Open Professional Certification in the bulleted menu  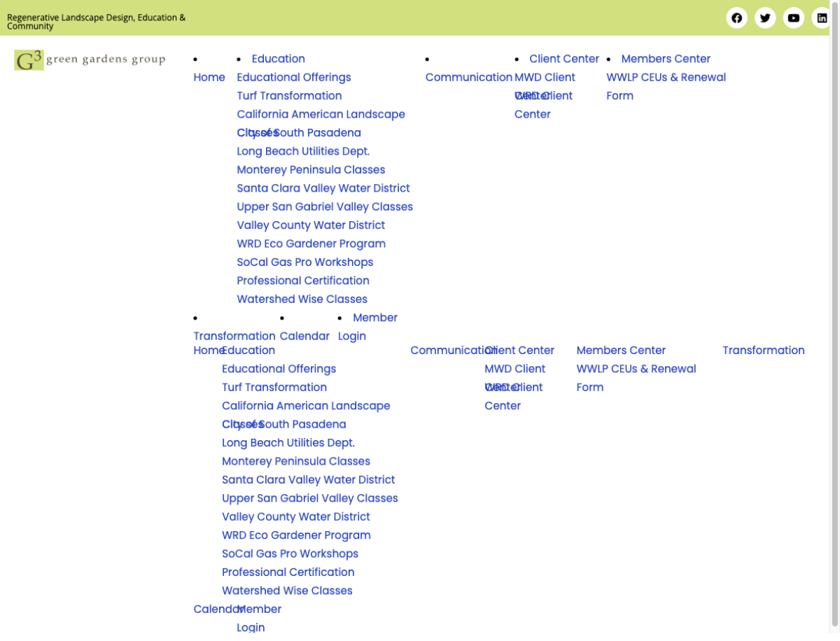(x=303, y=281)
